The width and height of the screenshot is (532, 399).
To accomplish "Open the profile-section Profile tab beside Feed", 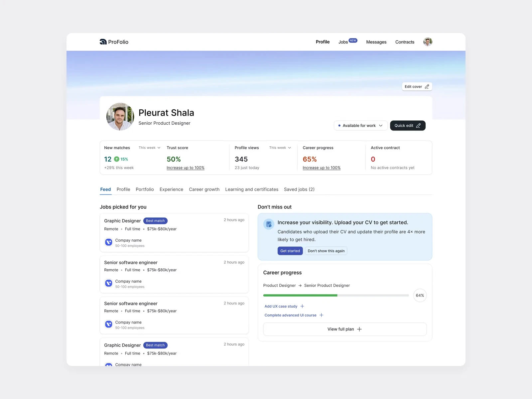I will click(123, 190).
